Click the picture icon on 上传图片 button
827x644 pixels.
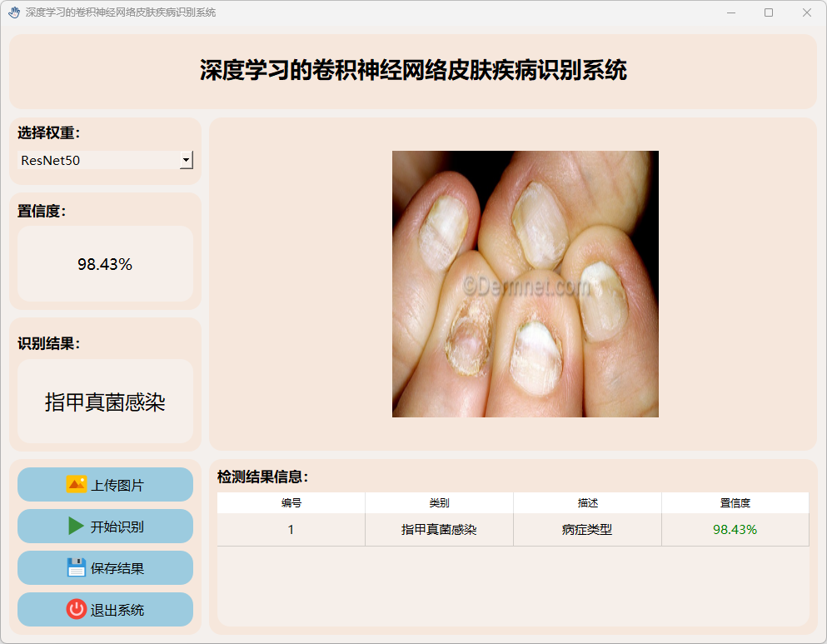[x=77, y=485]
